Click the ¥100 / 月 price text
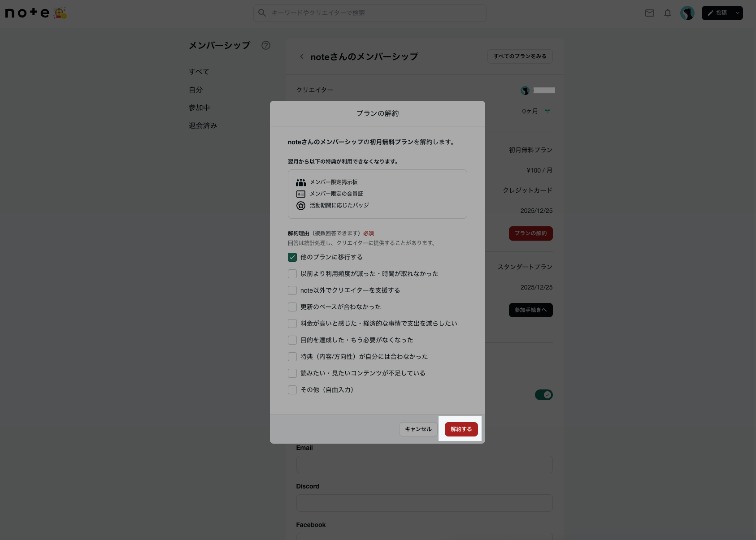 pyautogui.click(x=540, y=170)
